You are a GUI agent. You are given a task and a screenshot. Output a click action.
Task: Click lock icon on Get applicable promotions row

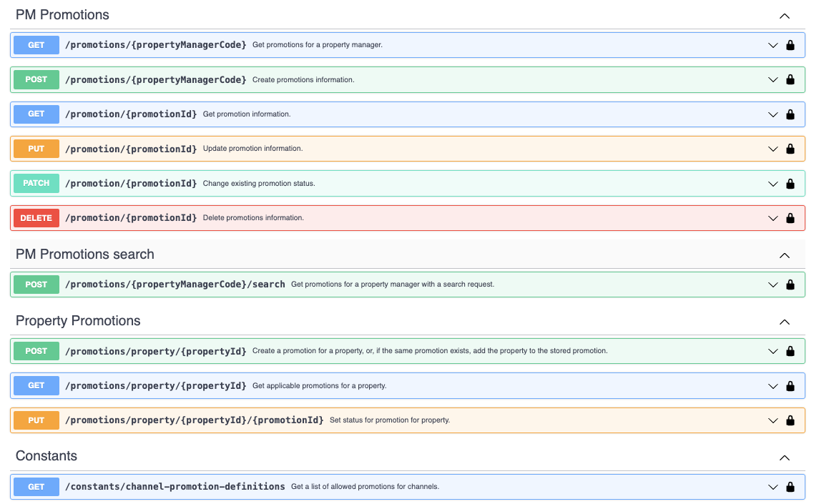click(x=790, y=386)
